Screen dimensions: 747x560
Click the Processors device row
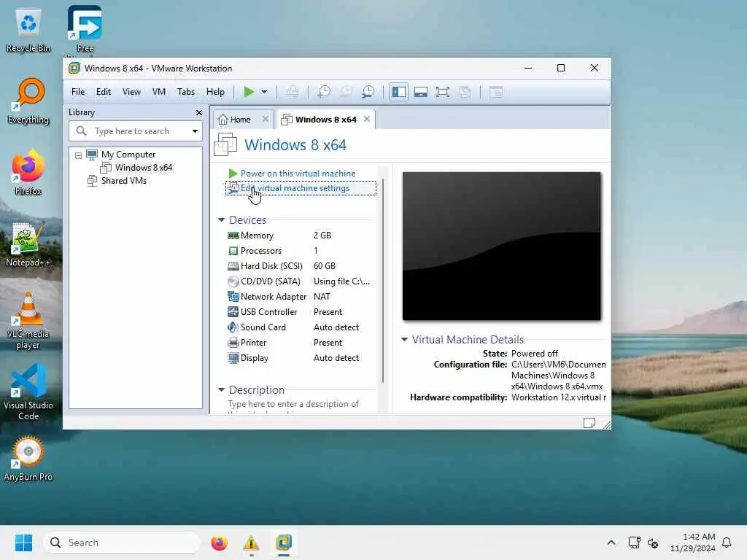click(x=300, y=251)
